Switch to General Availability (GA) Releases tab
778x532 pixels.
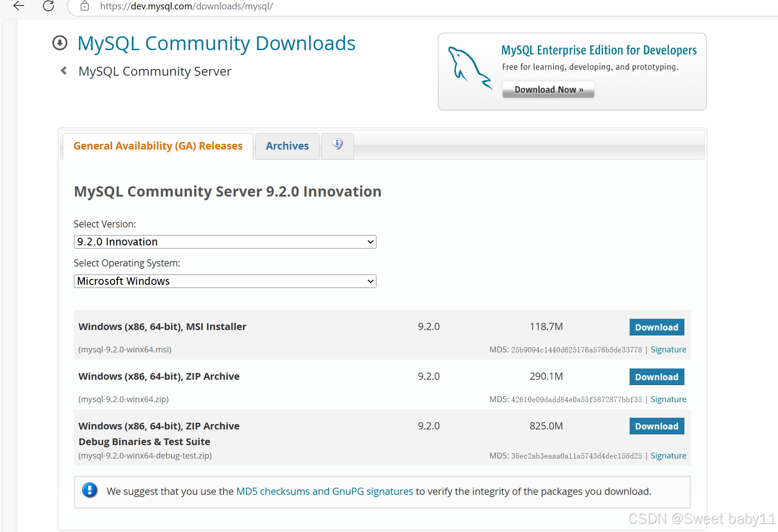point(158,146)
